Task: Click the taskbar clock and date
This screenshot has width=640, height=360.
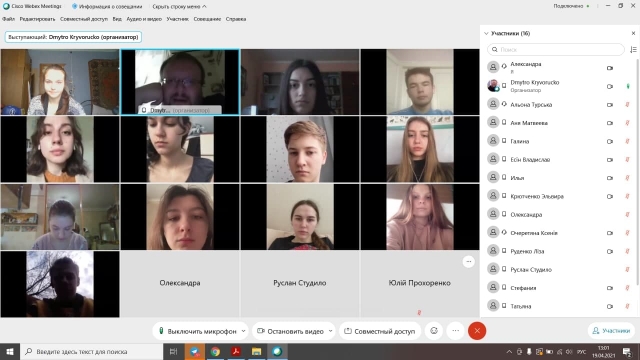Action: (x=604, y=351)
